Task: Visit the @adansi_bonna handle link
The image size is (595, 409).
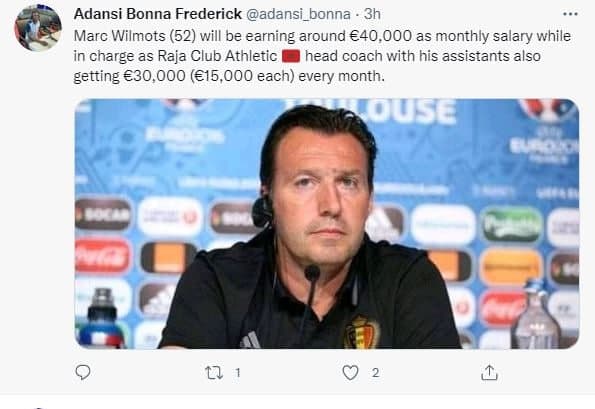Action: click(298, 14)
